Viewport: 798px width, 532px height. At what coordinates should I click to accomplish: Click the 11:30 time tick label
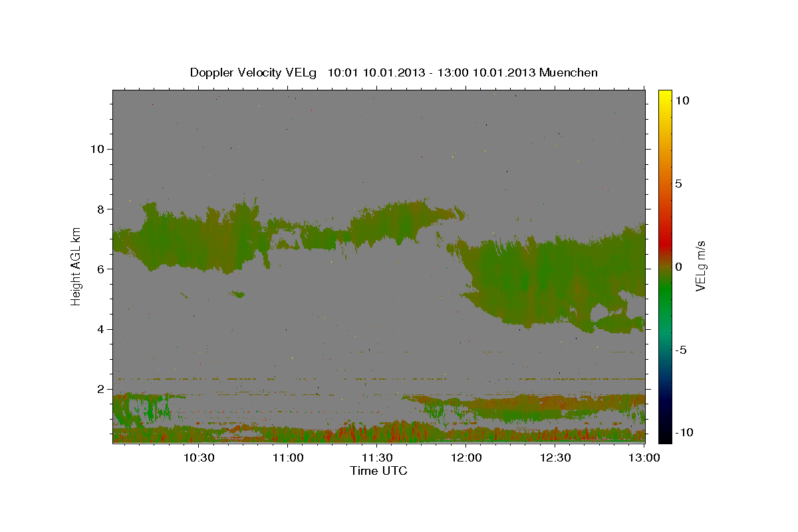377,458
